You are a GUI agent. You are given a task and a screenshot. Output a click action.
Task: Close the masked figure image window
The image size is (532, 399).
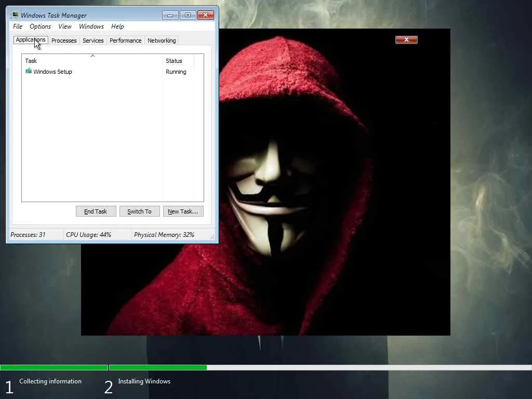point(406,39)
